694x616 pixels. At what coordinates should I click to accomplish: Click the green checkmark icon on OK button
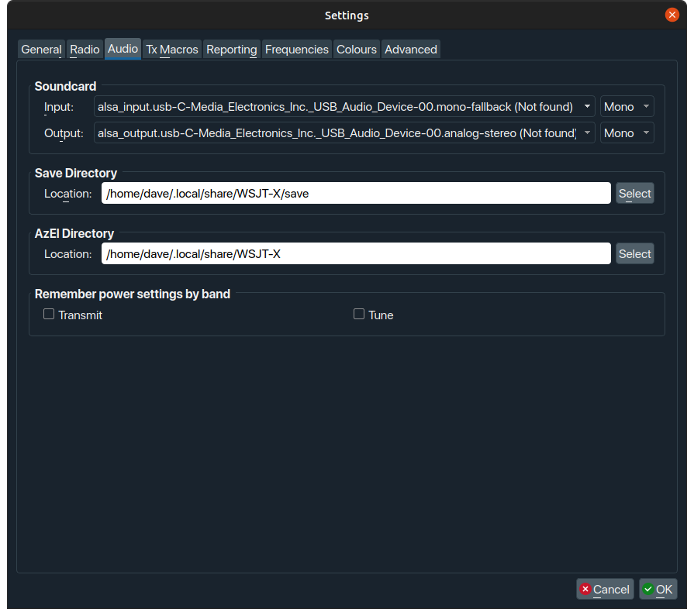(x=647, y=589)
